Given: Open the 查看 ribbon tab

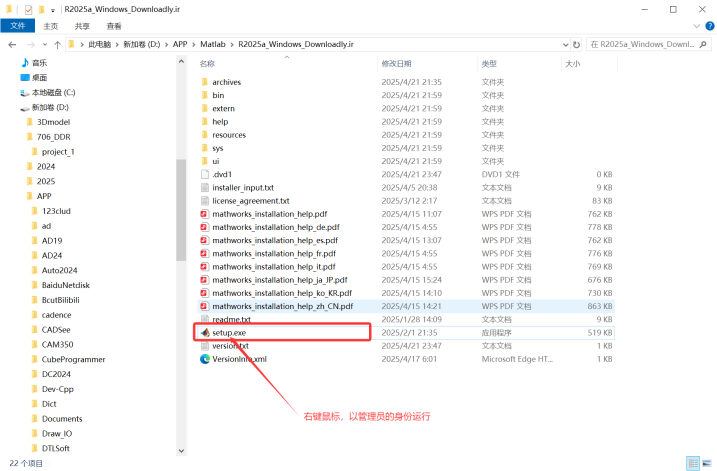Looking at the screenshot, I should point(114,26).
